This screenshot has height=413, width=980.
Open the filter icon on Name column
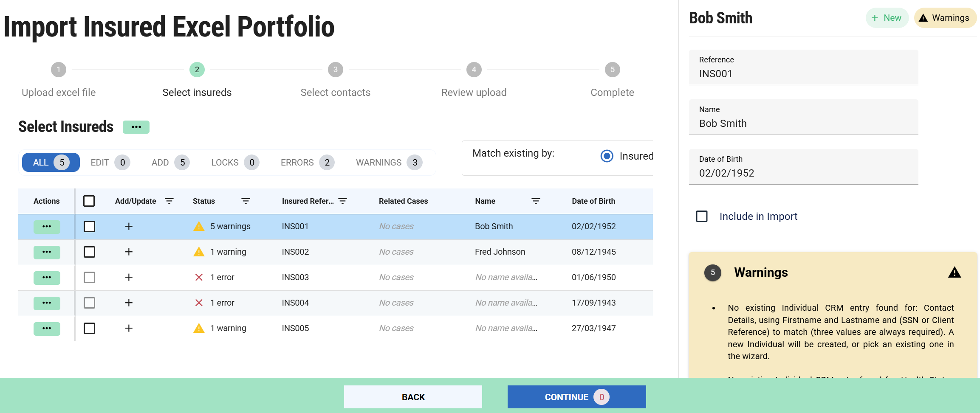pos(536,201)
